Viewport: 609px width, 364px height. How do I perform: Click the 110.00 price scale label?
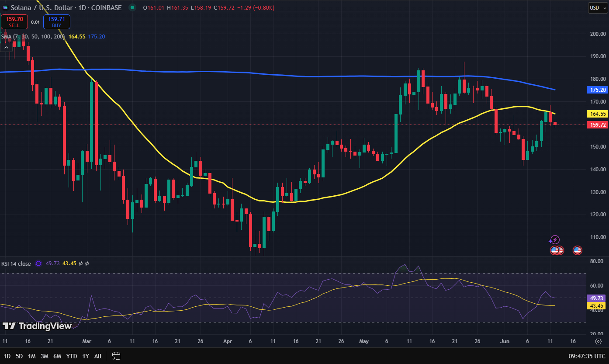point(598,237)
